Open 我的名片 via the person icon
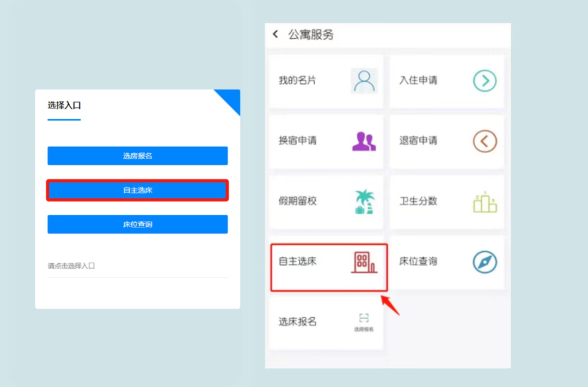 coord(364,80)
